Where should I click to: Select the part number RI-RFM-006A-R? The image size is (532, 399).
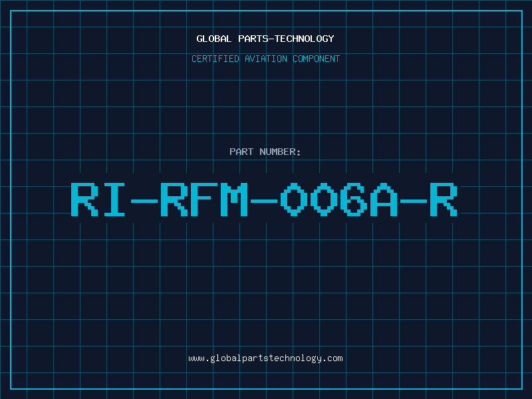click(x=264, y=199)
